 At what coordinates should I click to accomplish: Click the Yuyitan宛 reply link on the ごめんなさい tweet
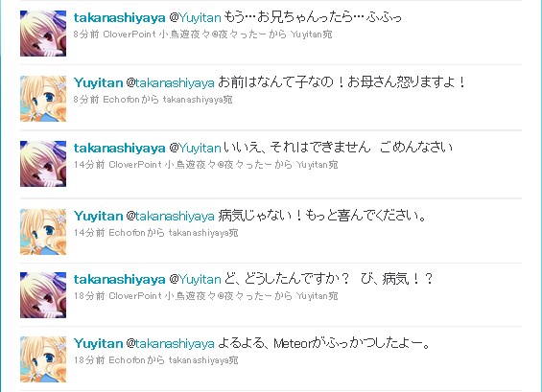pos(317,165)
